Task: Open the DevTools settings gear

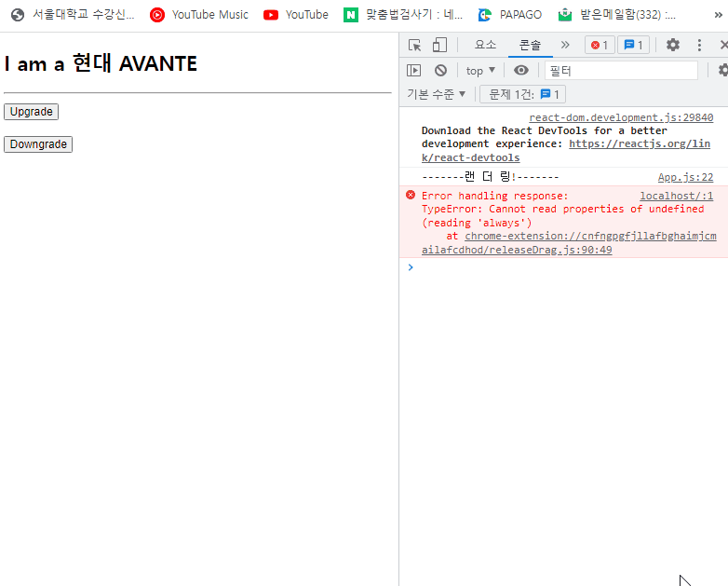Action: click(673, 45)
